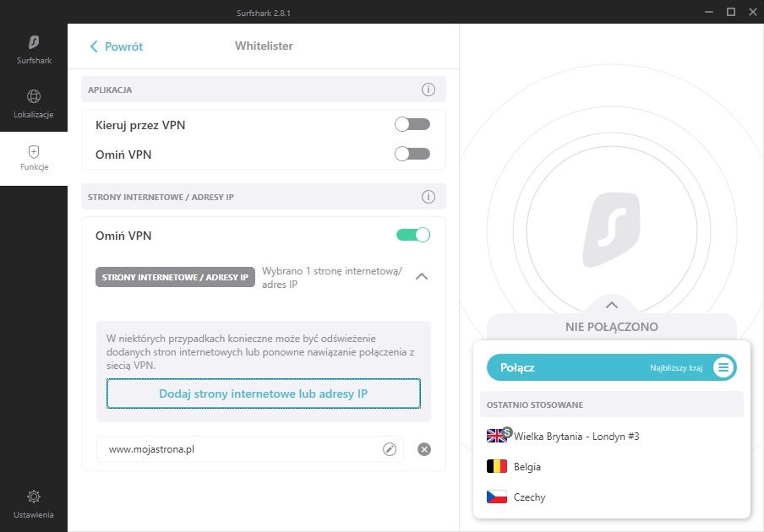Image resolution: width=764 pixels, height=532 pixels.
Task: Collapse the selected websites list chevron
Action: 422,276
